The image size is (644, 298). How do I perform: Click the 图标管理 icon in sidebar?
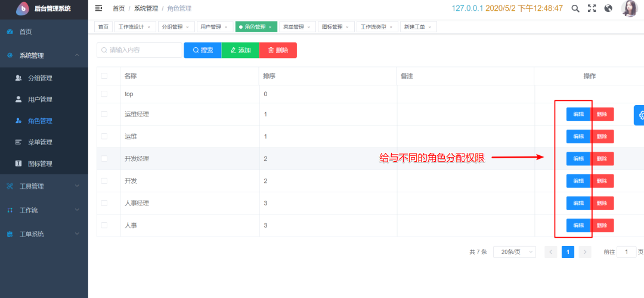(x=18, y=164)
